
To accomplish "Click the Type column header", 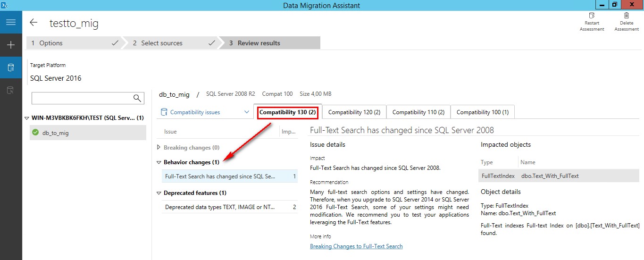I will point(486,162).
